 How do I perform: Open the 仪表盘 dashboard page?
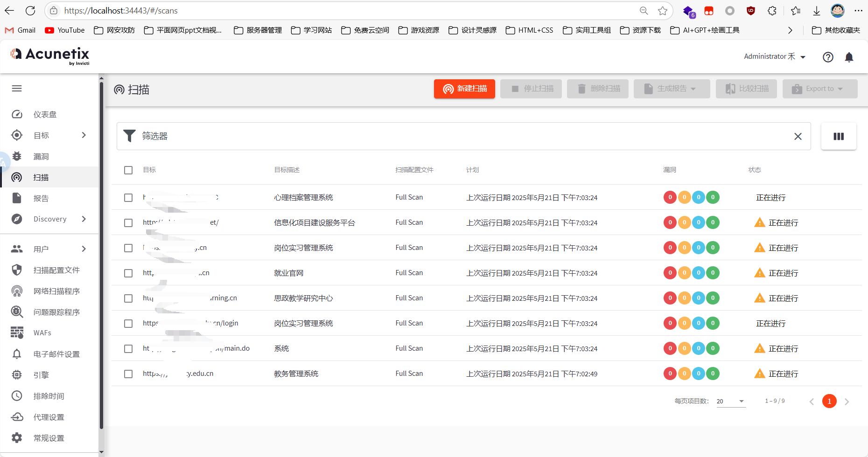pyautogui.click(x=45, y=114)
